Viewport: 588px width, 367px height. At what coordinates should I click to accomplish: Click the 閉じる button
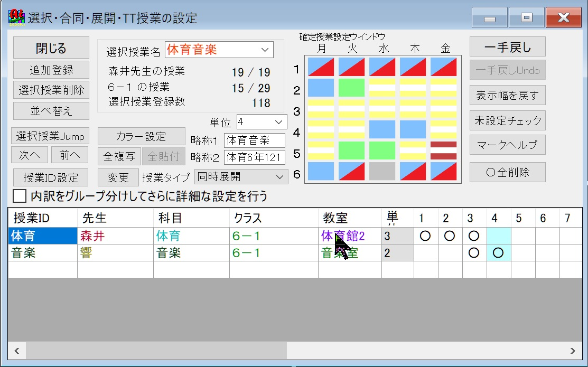[51, 48]
